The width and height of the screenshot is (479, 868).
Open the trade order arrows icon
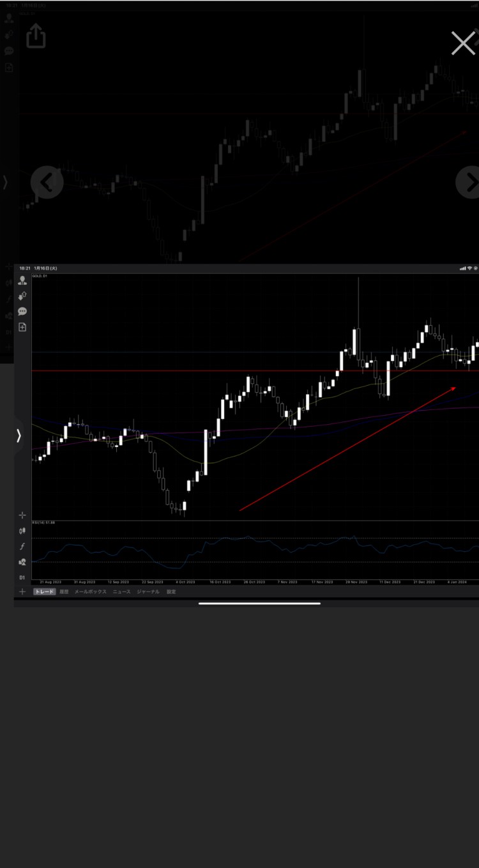[x=22, y=296]
